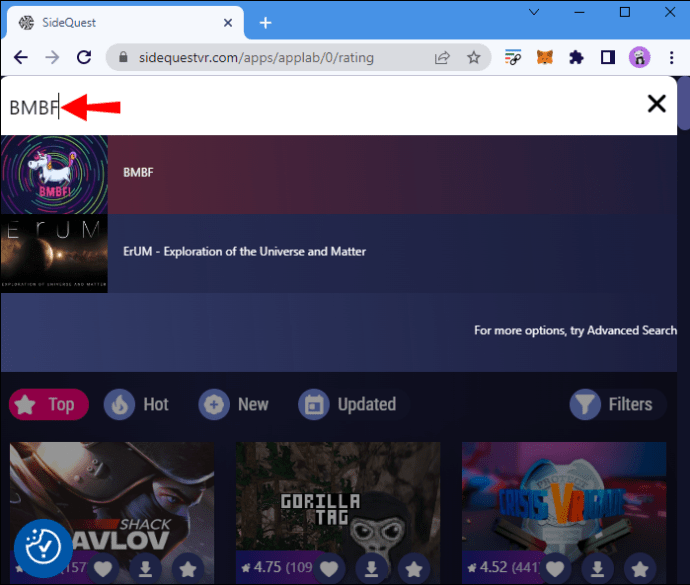Screen dimensions: 690x585
Task: Click the 4.75 Gorilla Tag rating
Action: (277, 567)
